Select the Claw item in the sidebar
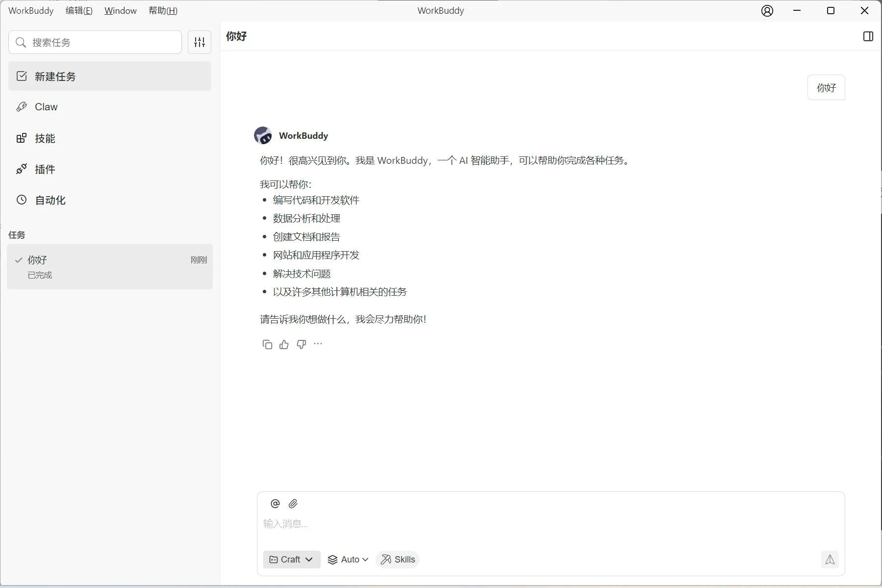The width and height of the screenshot is (882, 588). 47,106
